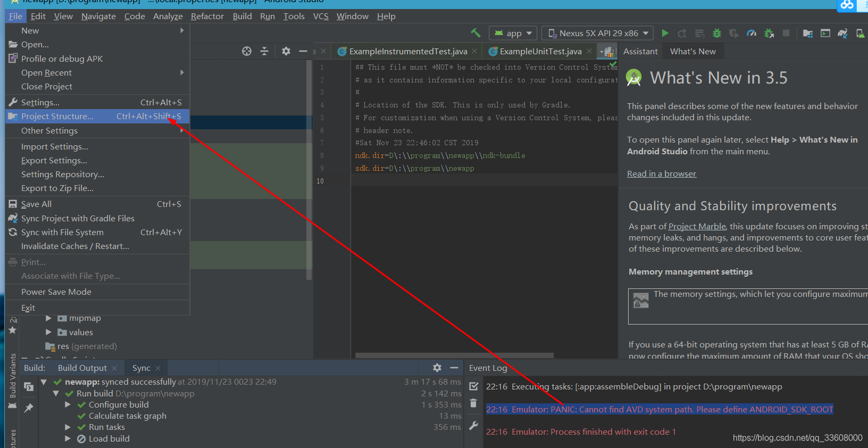Click the Exit menu entry
The width and height of the screenshot is (868, 448).
click(97, 308)
